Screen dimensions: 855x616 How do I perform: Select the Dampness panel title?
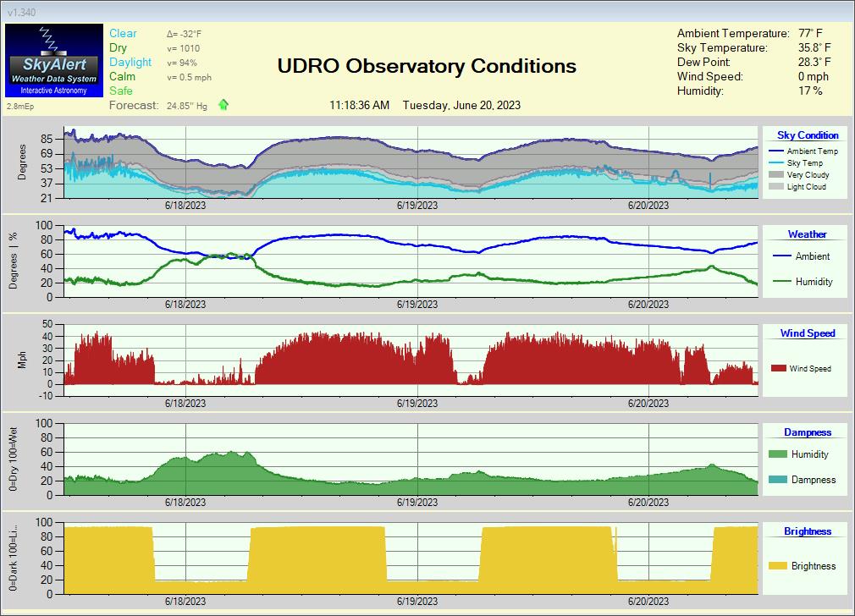pyautogui.click(x=807, y=432)
